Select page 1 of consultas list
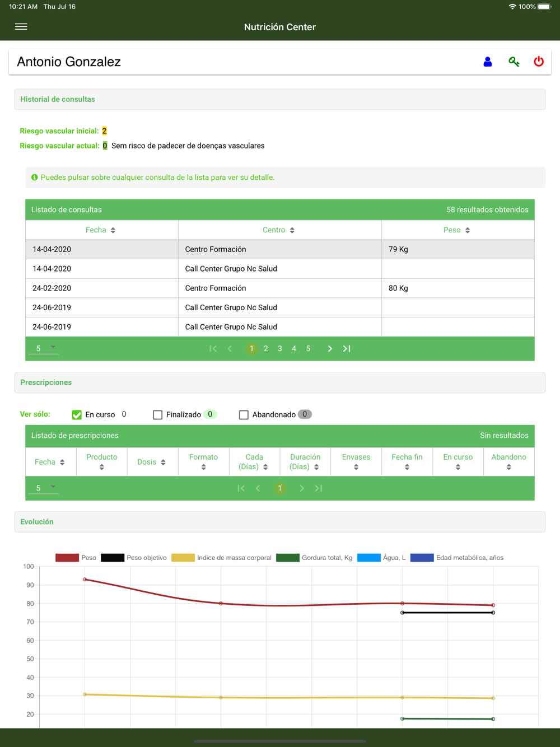 [251, 348]
